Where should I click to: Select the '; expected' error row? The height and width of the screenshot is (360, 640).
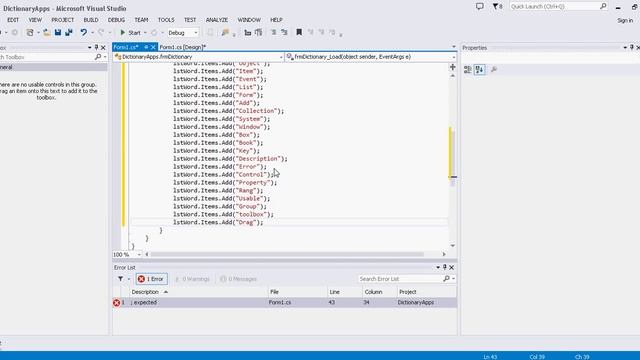coord(284,302)
